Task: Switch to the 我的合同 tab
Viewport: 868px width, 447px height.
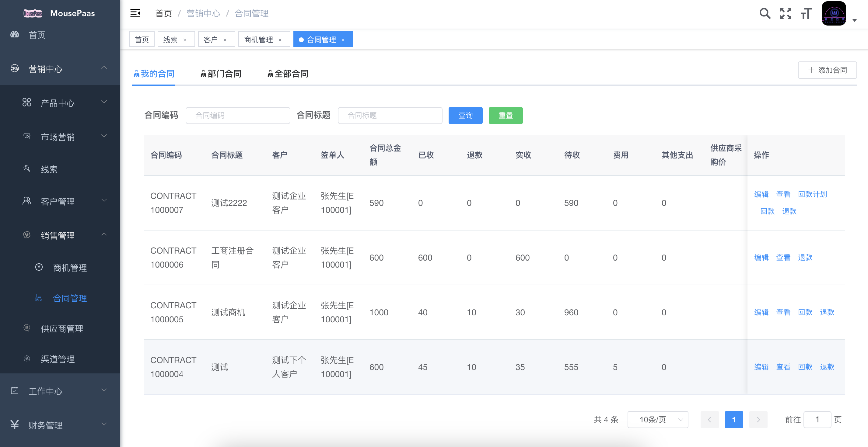Action: click(153, 74)
